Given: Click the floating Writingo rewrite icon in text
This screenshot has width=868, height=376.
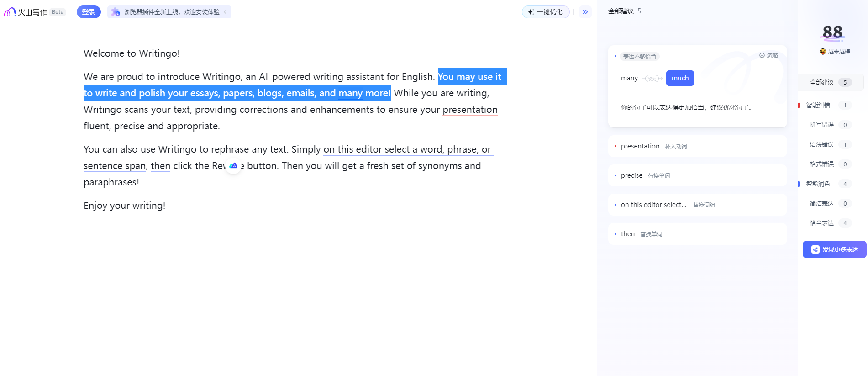Looking at the screenshot, I should point(233,165).
